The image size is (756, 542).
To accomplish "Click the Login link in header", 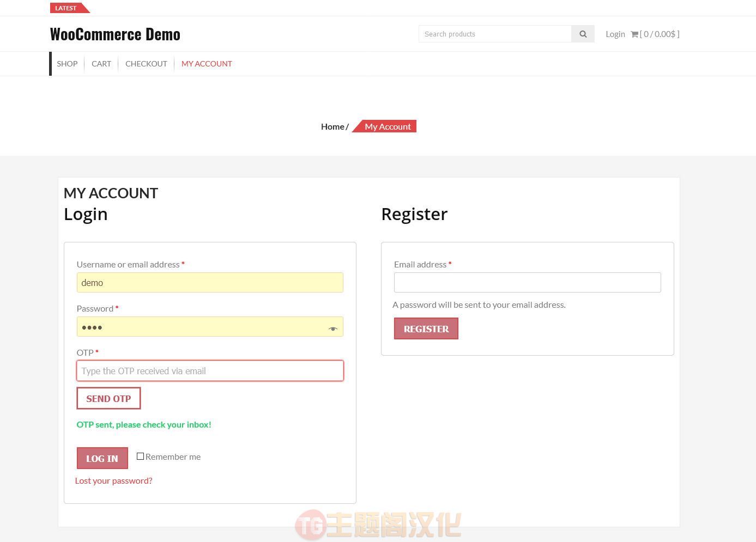I will click(x=615, y=34).
